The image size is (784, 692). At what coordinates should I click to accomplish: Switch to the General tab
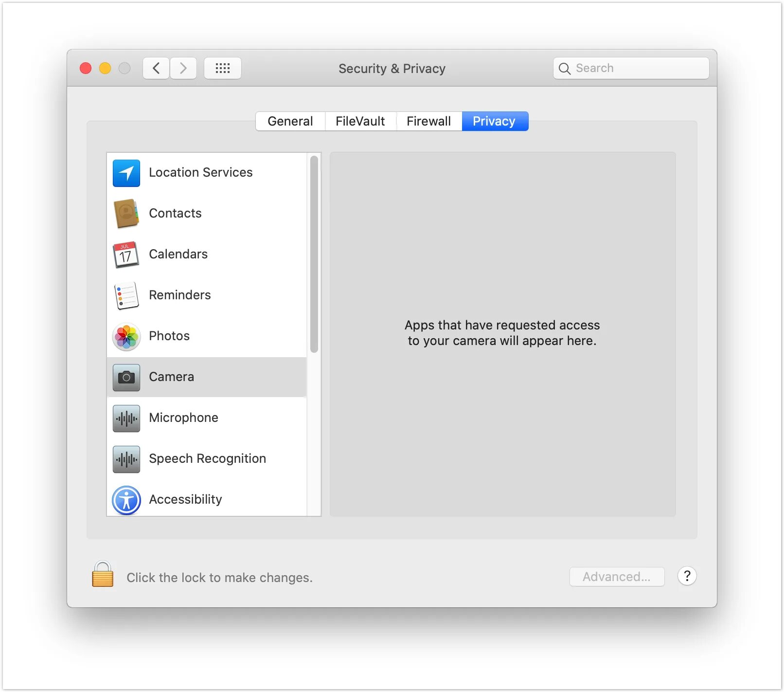pyautogui.click(x=290, y=121)
